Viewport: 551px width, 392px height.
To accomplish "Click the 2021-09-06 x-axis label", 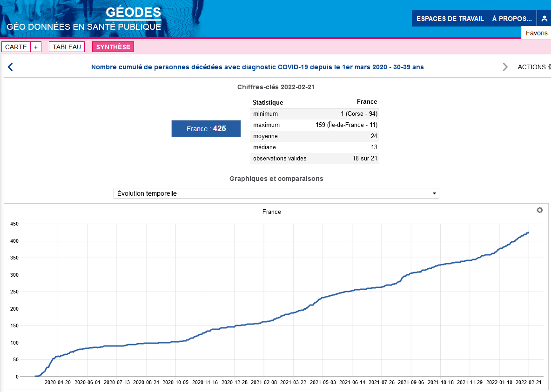I will tap(411, 382).
